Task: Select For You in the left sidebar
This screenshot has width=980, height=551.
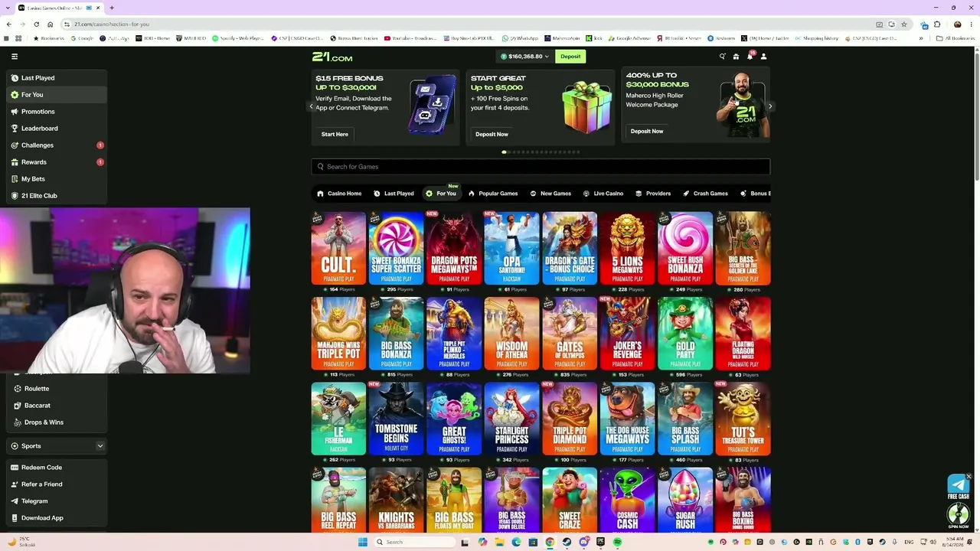Action: [x=57, y=95]
